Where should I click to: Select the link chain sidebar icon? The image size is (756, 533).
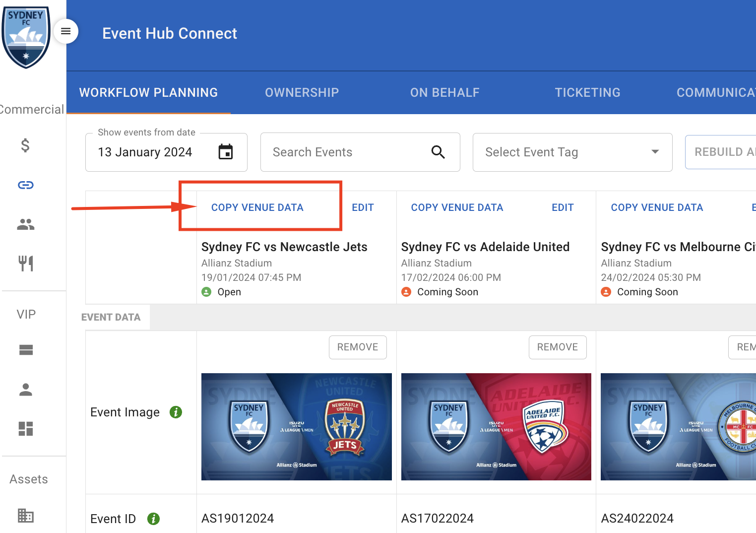[x=26, y=185]
